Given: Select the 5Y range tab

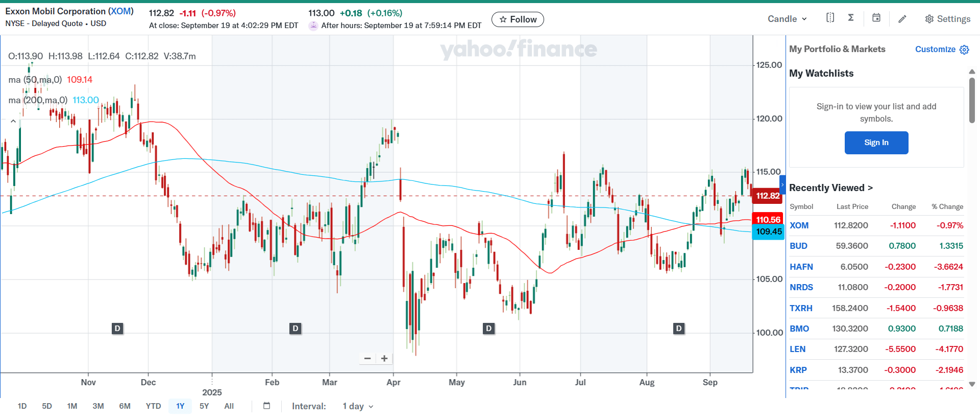Looking at the screenshot, I should [204, 406].
